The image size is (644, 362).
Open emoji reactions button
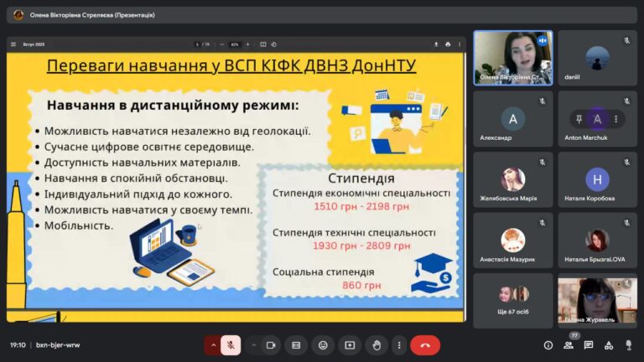point(323,345)
